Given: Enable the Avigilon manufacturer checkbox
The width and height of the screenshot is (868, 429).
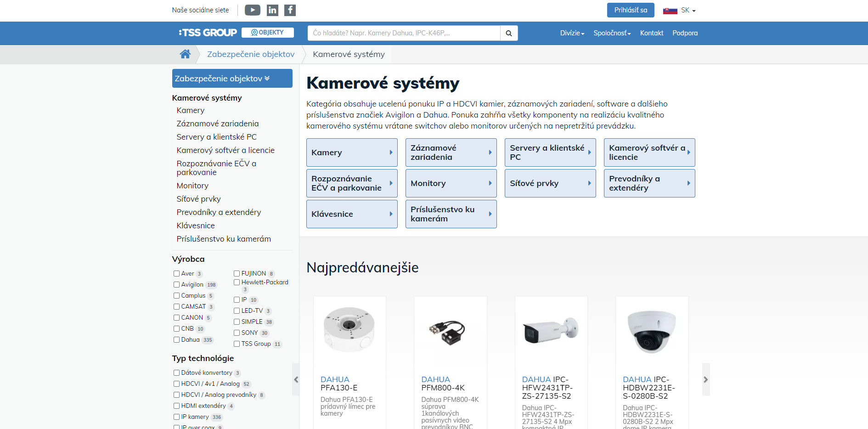Looking at the screenshot, I should tap(176, 285).
